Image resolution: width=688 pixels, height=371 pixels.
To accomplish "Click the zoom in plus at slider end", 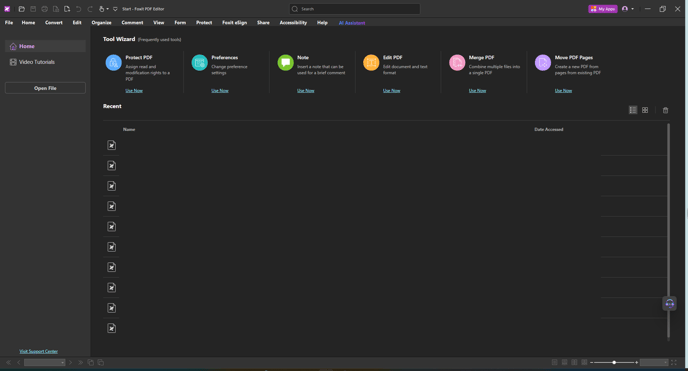I will click(x=637, y=362).
